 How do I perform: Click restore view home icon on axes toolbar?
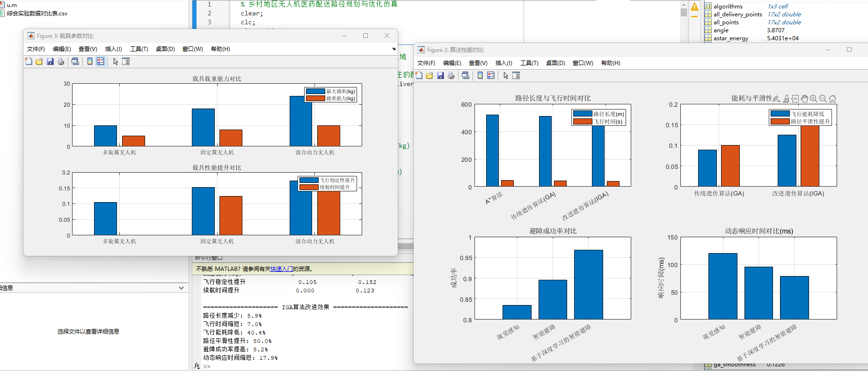click(x=832, y=98)
